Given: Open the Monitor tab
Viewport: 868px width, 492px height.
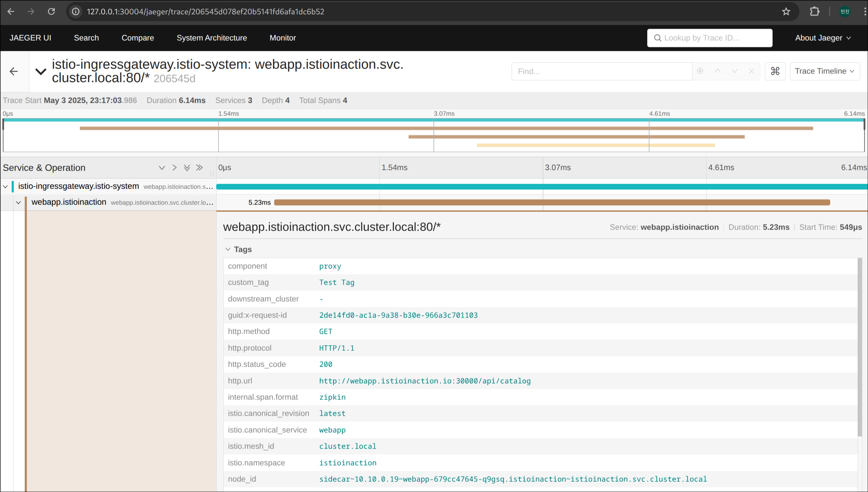Looking at the screenshot, I should (283, 38).
